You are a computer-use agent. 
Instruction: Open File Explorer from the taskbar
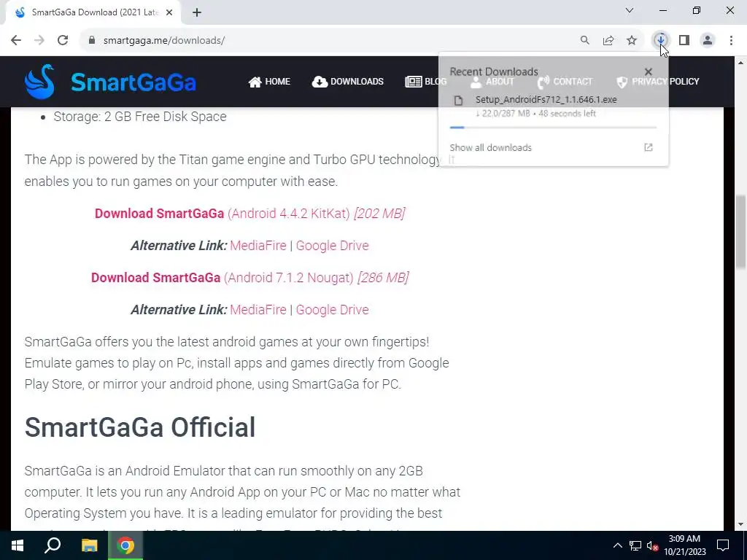[x=89, y=545]
